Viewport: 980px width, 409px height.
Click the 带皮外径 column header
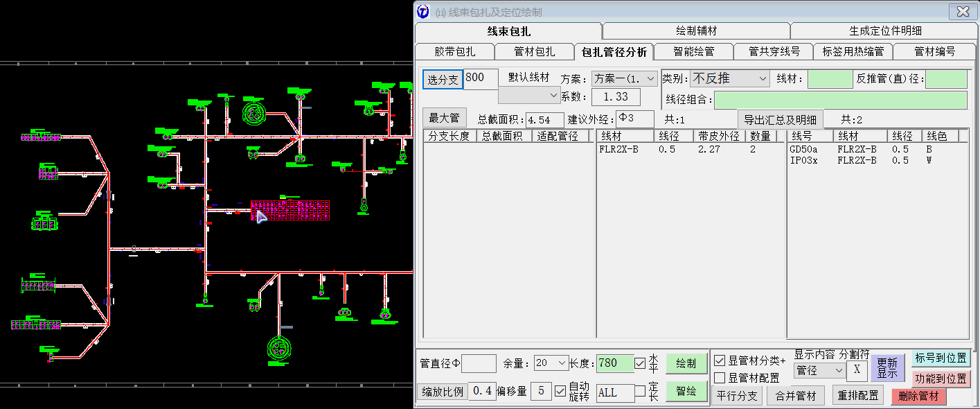(718, 137)
